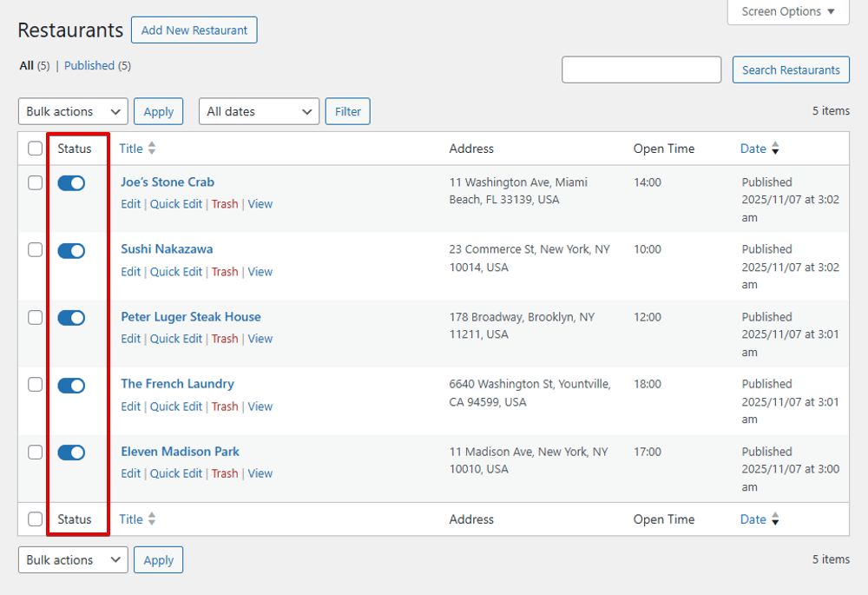This screenshot has height=595, width=868.
Task: Select the checkbox for Peter Luger Steak House
Action: click(35, 317)
